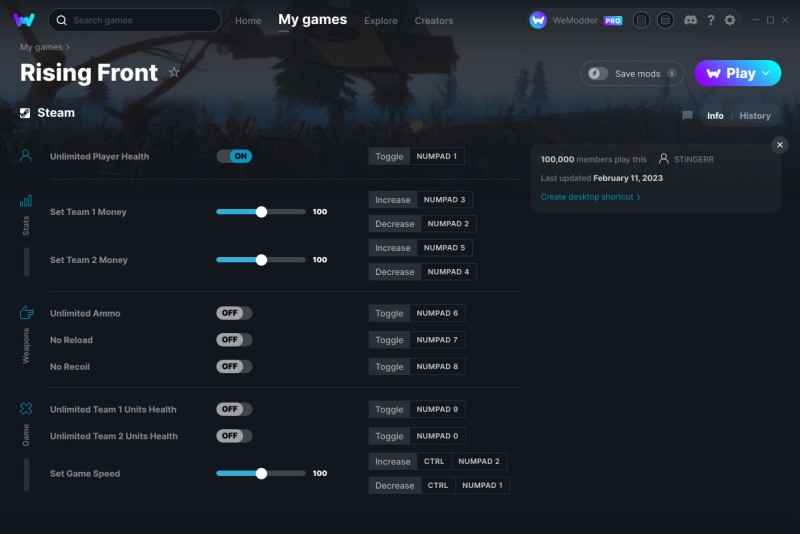
Task: Toggle the Save mods switch
Action: point(597,73)
